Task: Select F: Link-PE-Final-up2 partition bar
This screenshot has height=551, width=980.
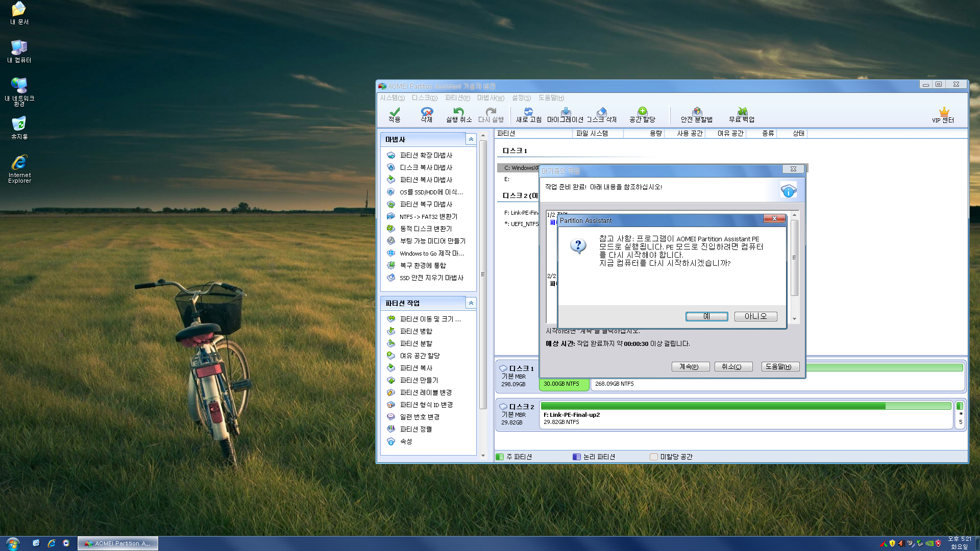Action: click(746, 414)
